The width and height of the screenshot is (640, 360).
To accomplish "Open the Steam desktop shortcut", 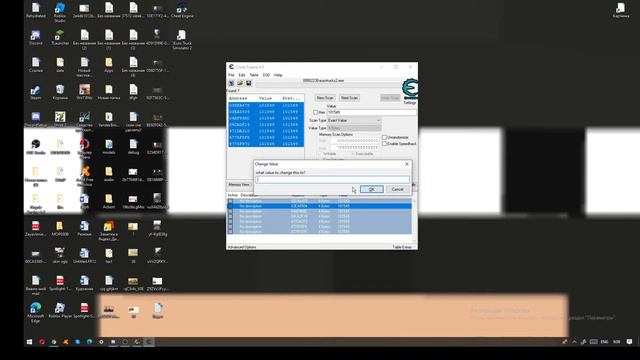I will click(x=36, y=92).
